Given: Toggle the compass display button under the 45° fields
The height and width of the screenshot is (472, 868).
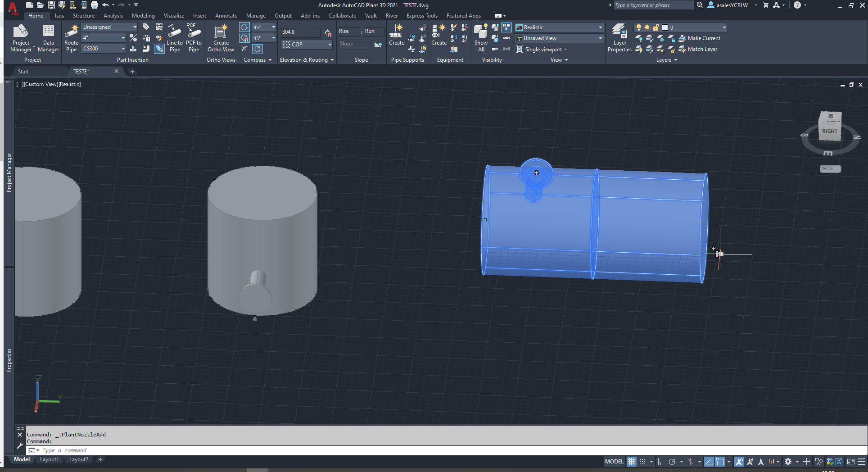Looking at the screenshot, I should tap(258, 49).
